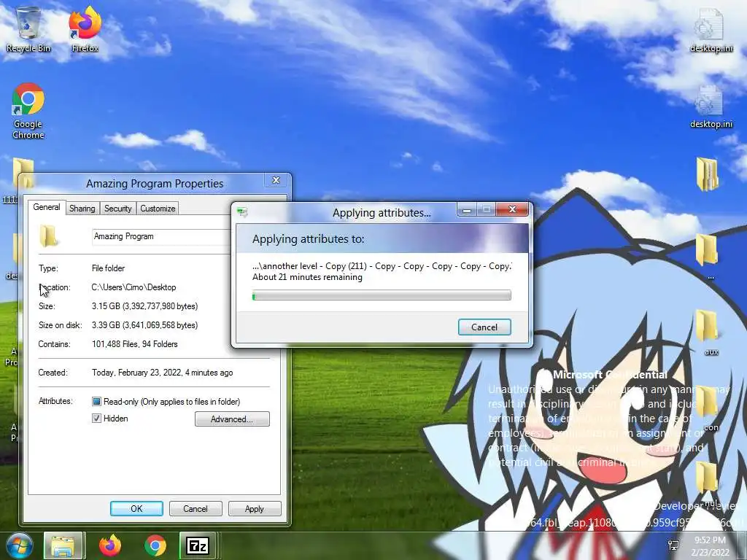
Task: Open the Security tab
Action: (117, 209)
